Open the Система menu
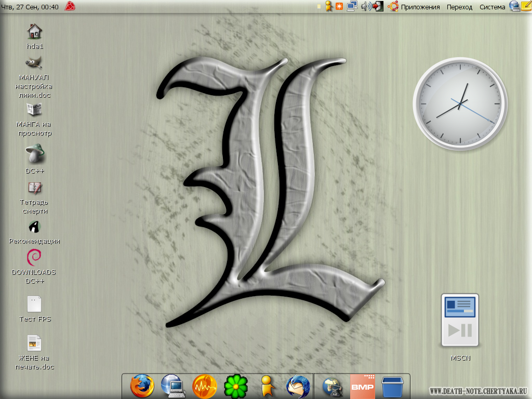Viewport: 532px width, 399px height. [x=492, y=7]
